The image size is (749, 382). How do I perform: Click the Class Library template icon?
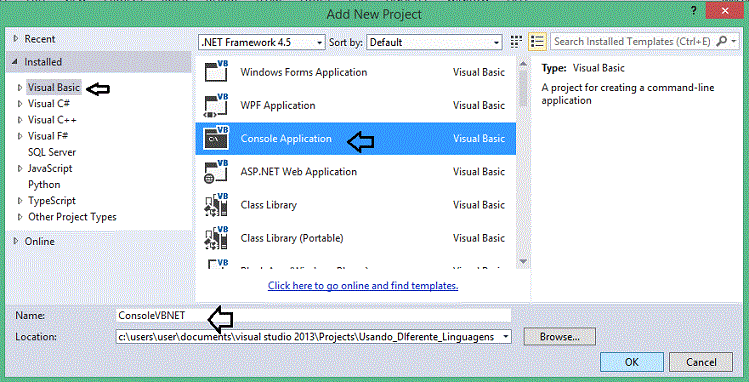tap(216, 205)
